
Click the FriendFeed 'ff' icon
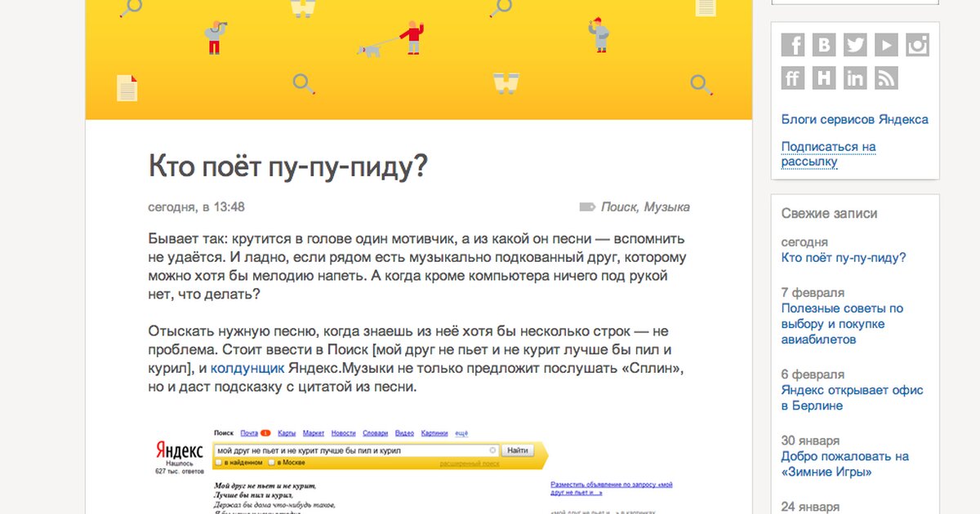tap(792, 78)
